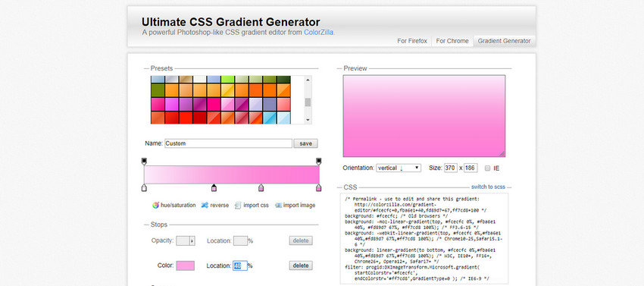Reverse the gradient direction
Screen dimensions: 644x286
215,205
